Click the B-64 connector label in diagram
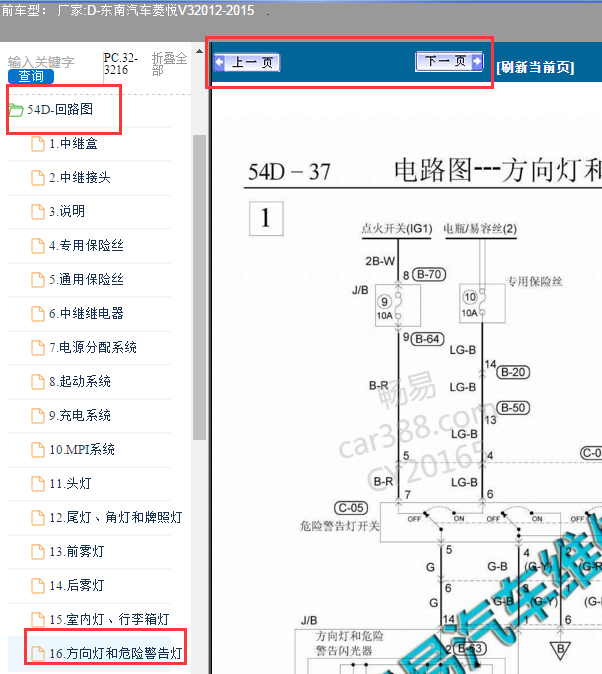602x674 pixels. pos(427,339)
